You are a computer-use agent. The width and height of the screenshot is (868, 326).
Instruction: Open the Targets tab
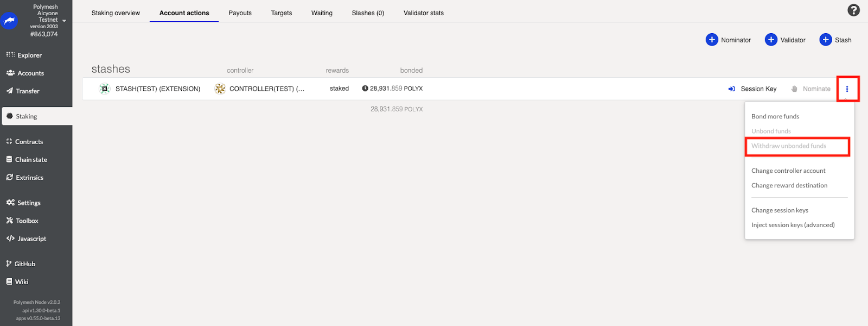[282, 13]
